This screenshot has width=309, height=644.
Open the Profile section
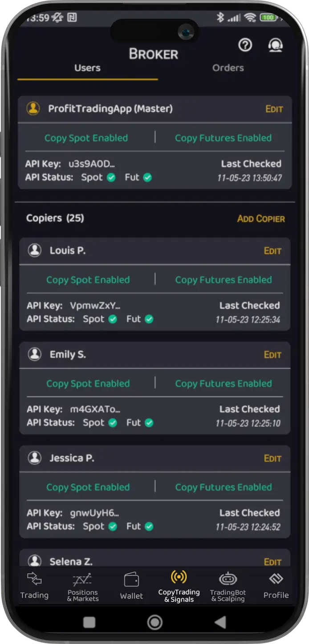pos(276,586)
